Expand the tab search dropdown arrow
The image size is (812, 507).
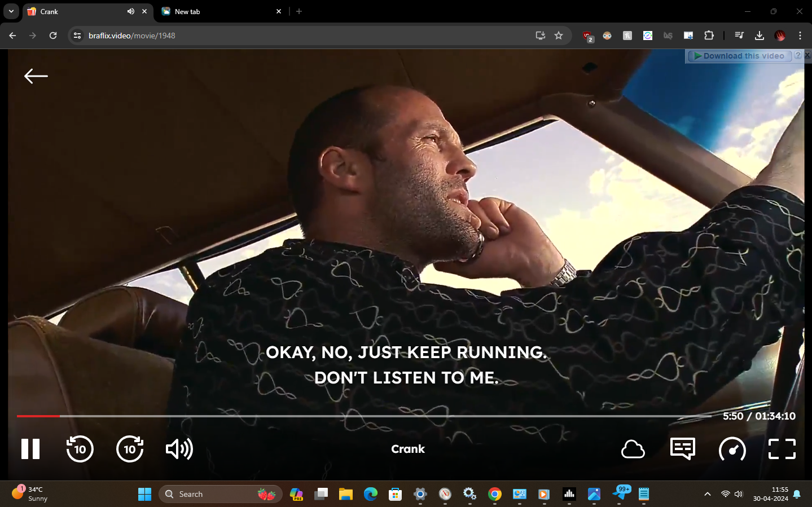tap(11, 11)
